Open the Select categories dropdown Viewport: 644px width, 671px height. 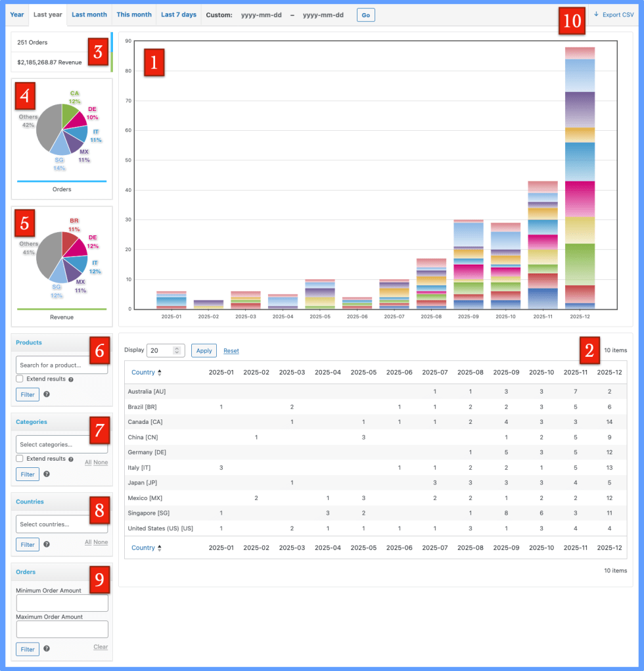tap(62, 445)
